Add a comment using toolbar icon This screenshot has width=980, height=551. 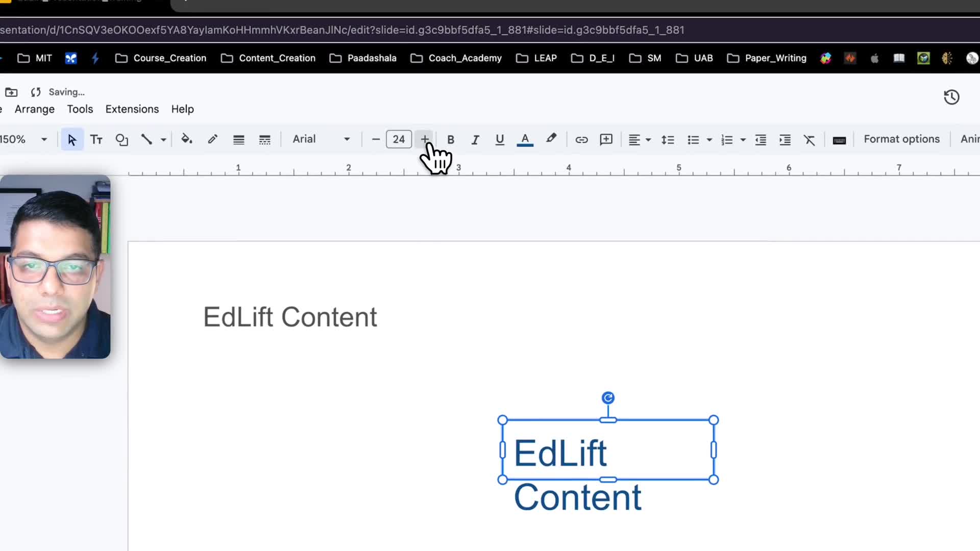[x=606, y=139]
